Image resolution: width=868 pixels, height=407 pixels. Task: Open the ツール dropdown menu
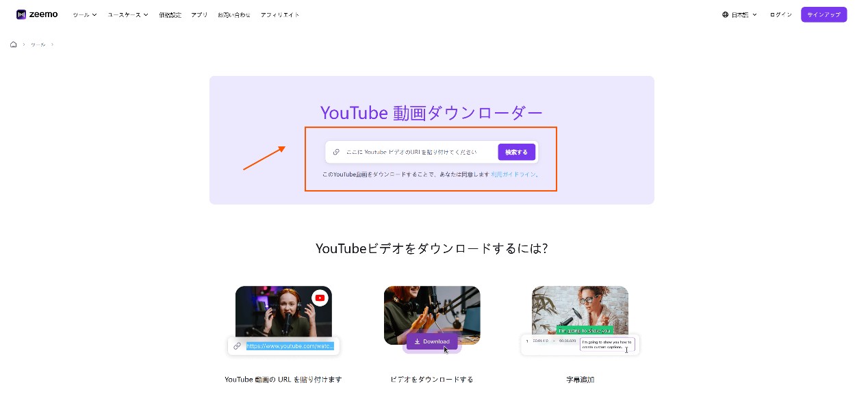pyautogui.click(x=85, y=14)
